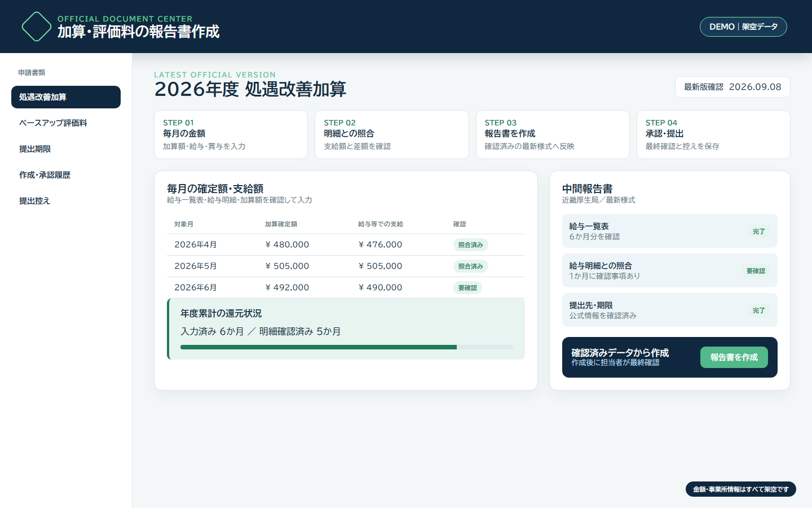This screenshot has height=508, width=812.
Task: Click 申請書類 sidebar section label
Action: pyautogui.click(x=32, y=72)
